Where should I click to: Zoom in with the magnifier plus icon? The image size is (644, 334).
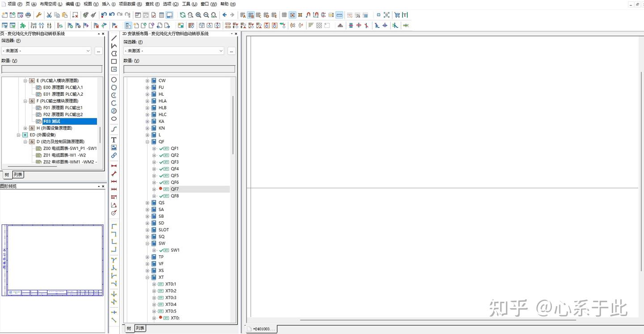199,15
